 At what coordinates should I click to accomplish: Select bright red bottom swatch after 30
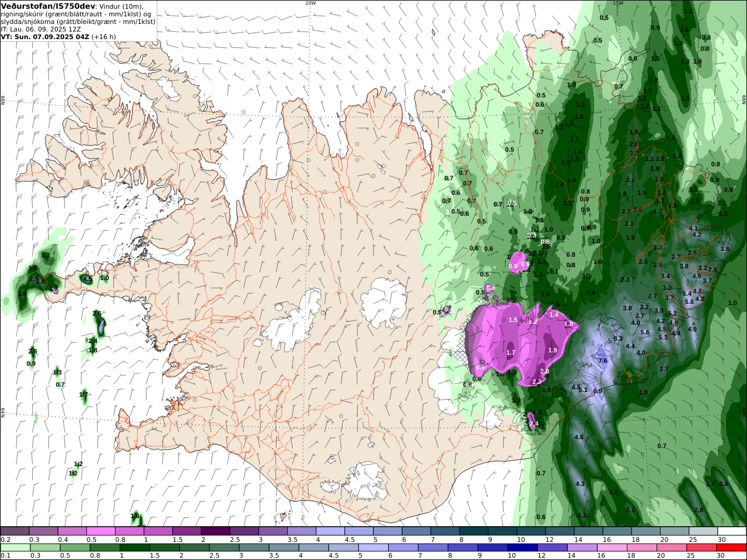pos(731,548)
